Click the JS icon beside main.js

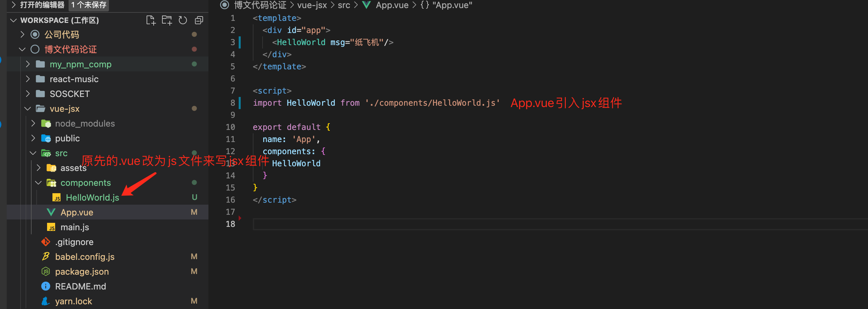51,227
